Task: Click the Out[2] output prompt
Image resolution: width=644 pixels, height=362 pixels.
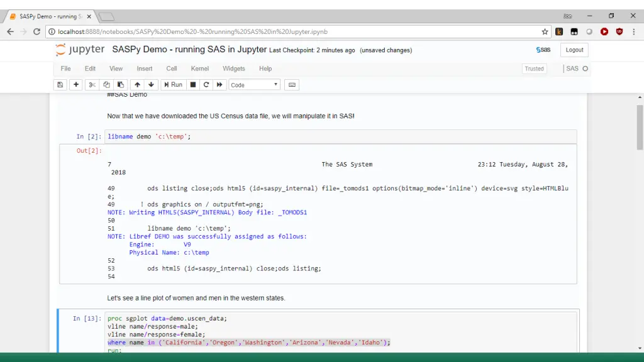Action: (x=89, y=151)
